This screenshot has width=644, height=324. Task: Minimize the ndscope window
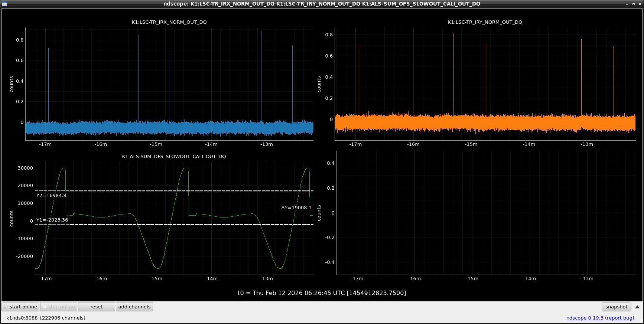627,4
